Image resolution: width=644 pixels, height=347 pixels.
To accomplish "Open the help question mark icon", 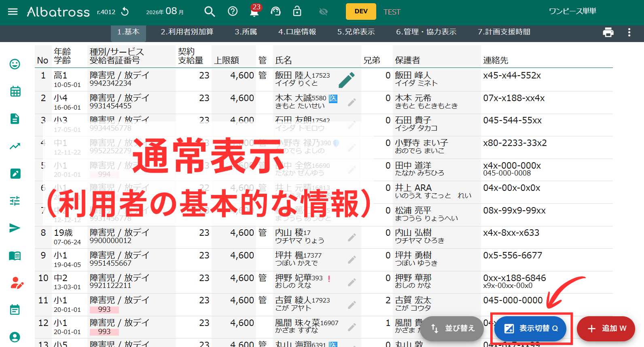I will pos(233,11).
